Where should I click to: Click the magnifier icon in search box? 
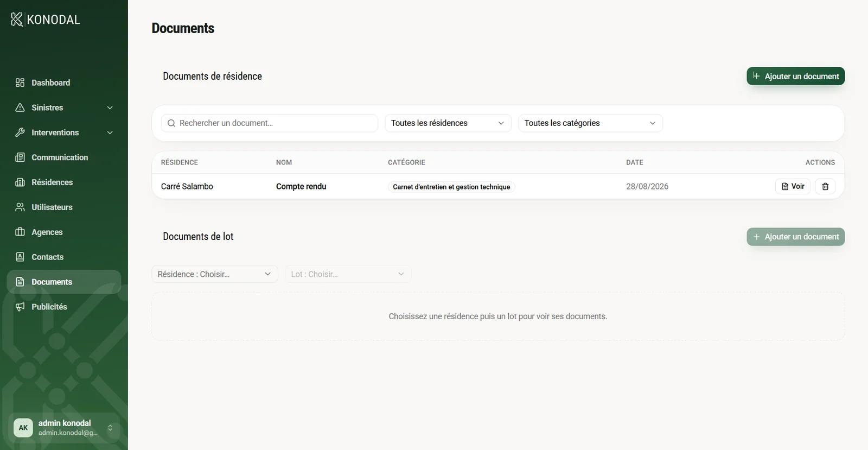click(x=171, y=123)
